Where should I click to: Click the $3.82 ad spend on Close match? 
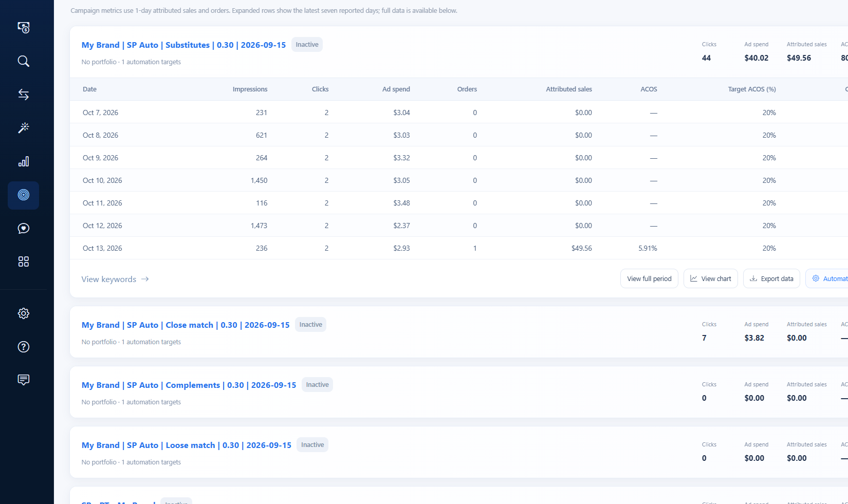pos(754,338)
